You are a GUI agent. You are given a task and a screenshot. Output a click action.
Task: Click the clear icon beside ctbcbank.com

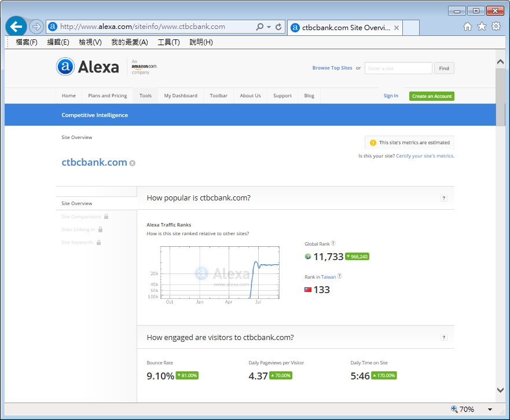coord(133,163)
